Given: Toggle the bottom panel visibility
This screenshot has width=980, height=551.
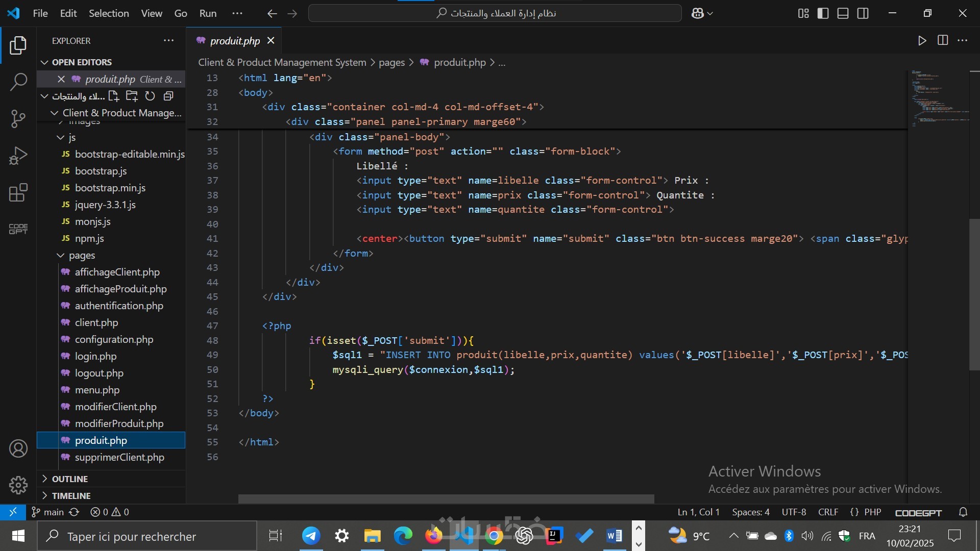Looking at the screenshot, I should [x=843, y=13].
